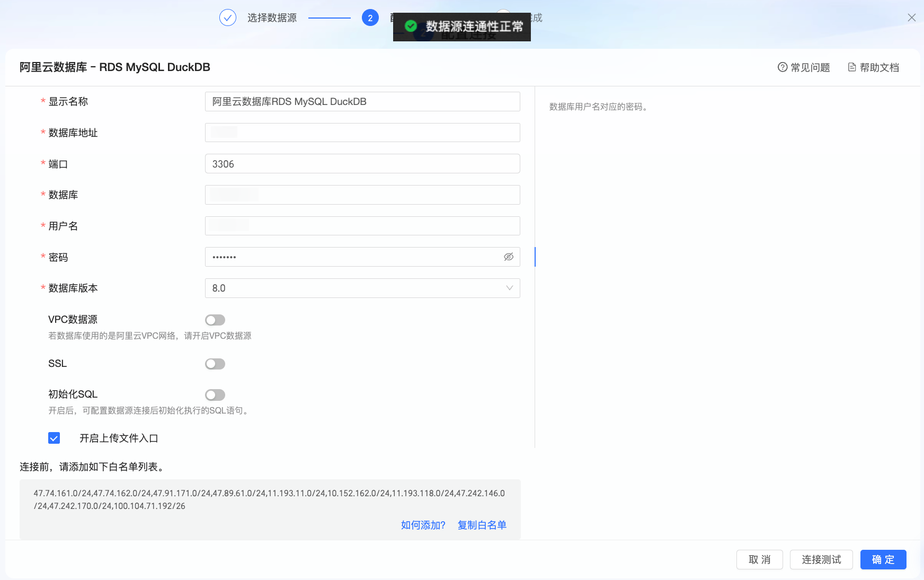
Task: Enable the 初始化SQL switch
Action: coord(215,395)
